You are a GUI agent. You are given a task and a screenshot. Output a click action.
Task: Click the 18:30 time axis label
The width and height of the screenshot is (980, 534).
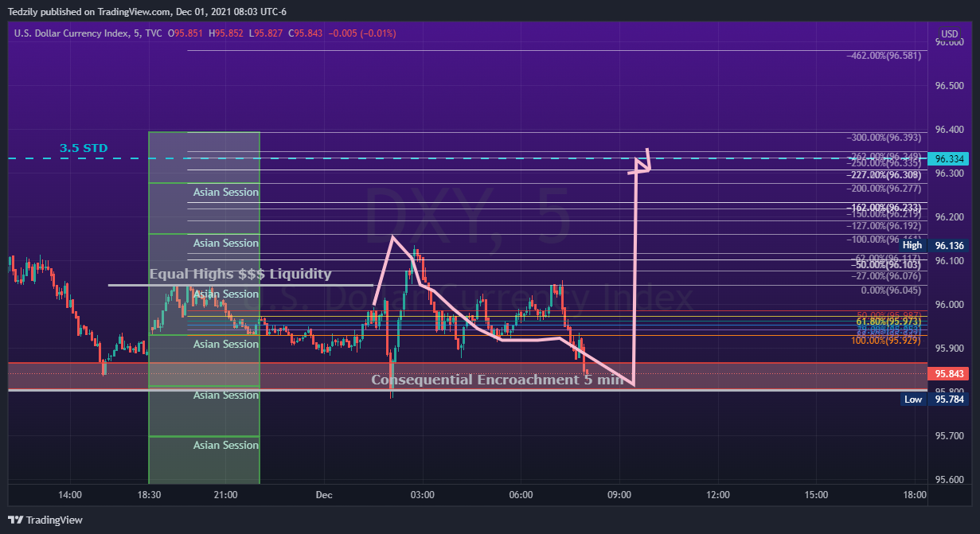(149, 495)
